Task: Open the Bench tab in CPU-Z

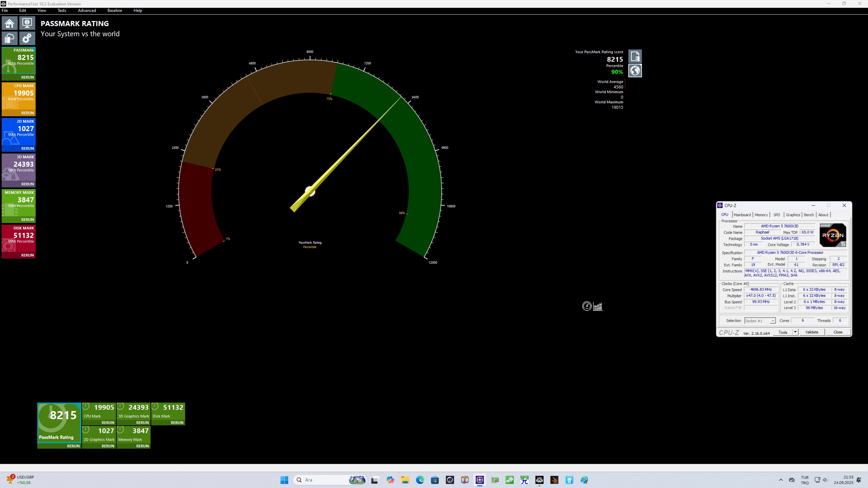Action: 809,215
